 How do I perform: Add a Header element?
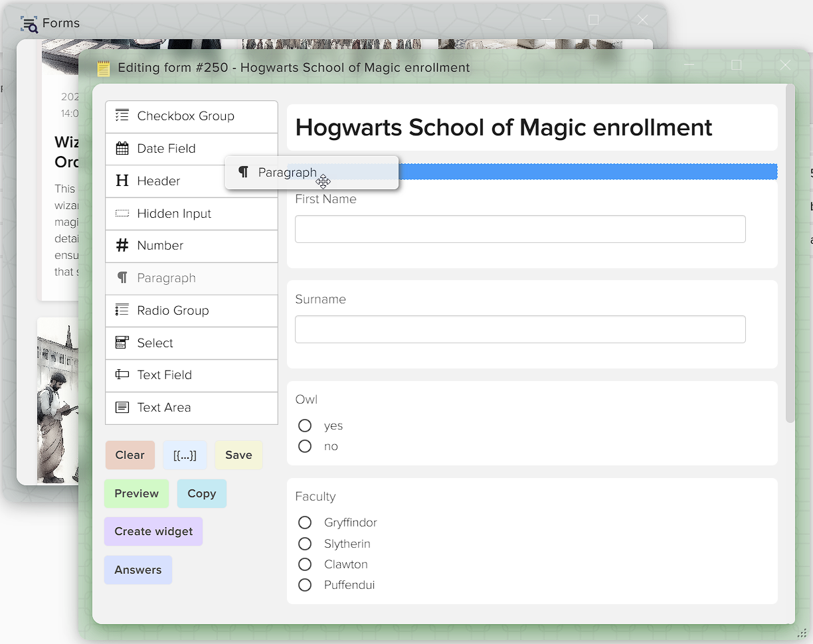191,181
